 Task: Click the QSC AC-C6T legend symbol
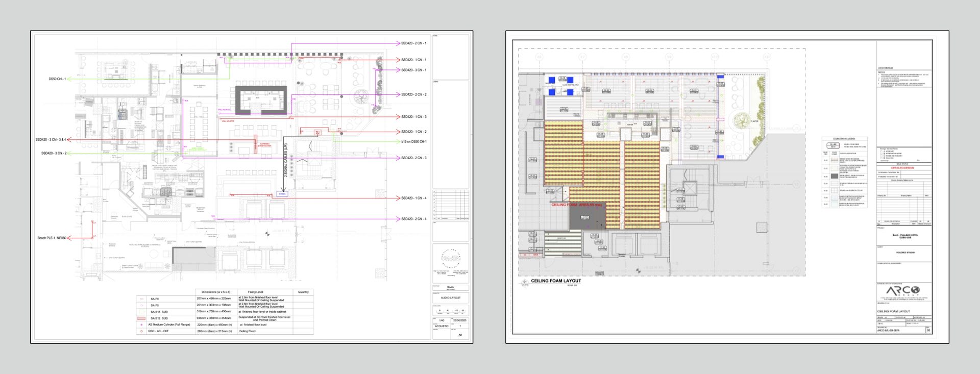[142, 331]
